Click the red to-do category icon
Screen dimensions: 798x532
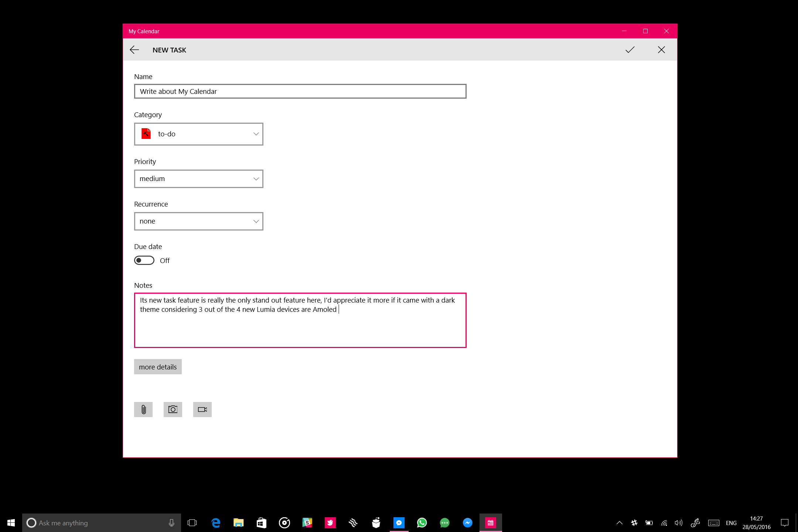[x=146, y=134]
